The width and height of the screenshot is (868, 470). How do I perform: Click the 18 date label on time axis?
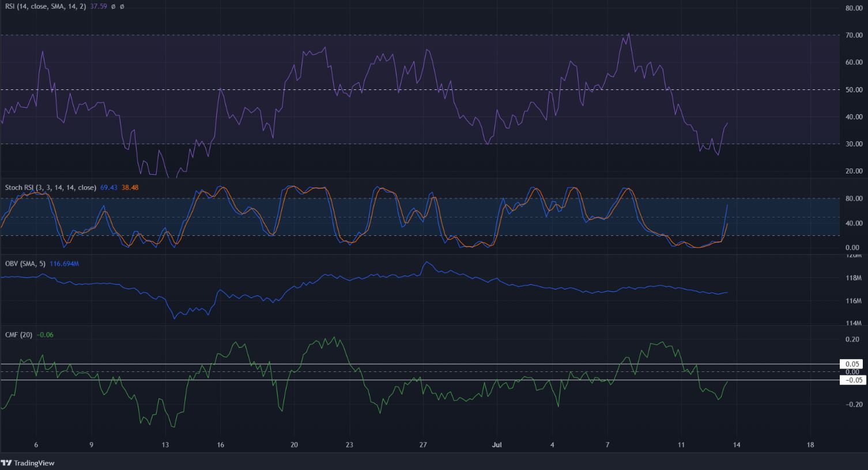point(810,445)
